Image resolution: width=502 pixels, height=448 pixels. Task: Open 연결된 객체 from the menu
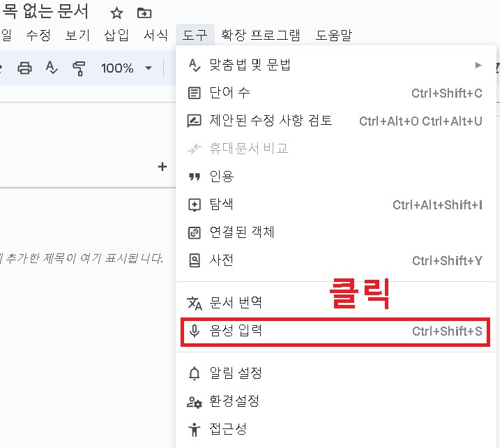click(x=336, y=232)
